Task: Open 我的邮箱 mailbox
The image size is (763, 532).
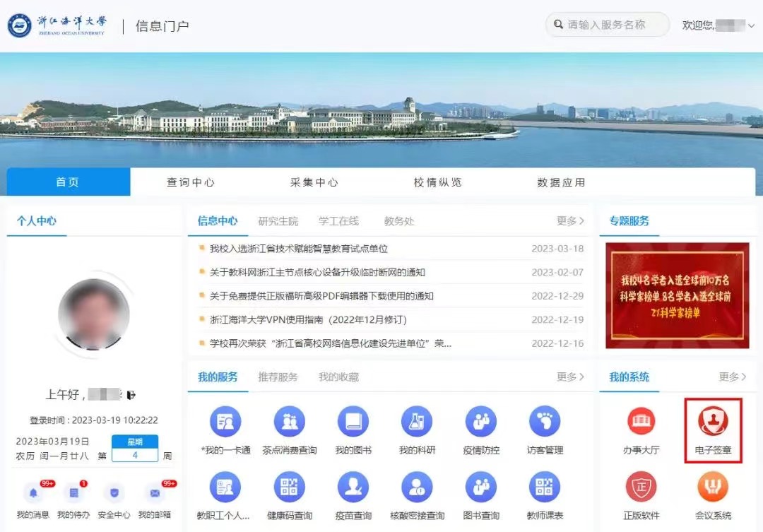Action: point(155,495)
